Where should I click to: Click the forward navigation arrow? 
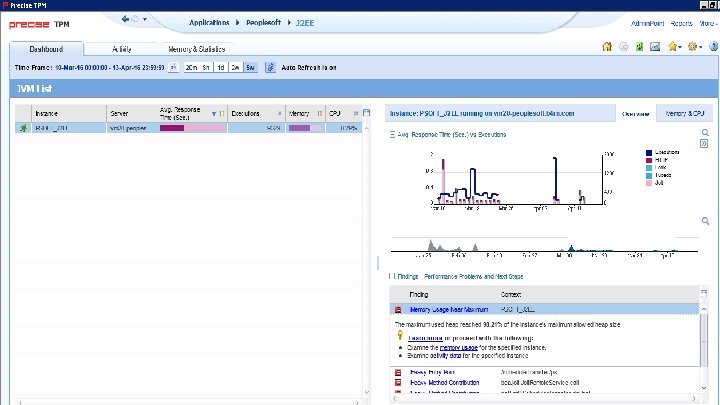coord(135,19)
